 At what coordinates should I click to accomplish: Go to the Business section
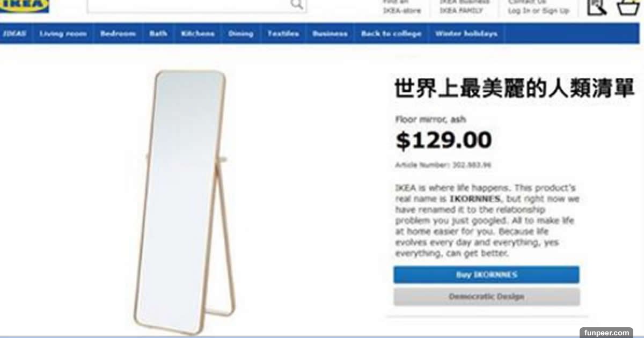click(330, 33)
